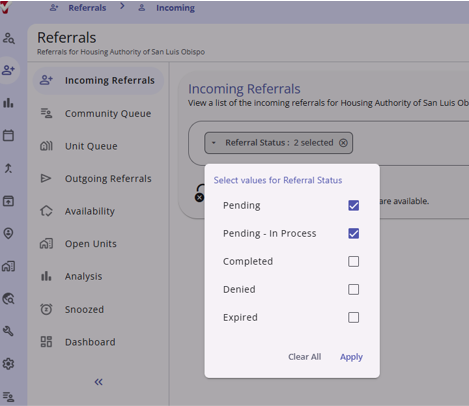Screen dimensions: 469x406
Task: Click the Completed option label
Action: point(248,261)
